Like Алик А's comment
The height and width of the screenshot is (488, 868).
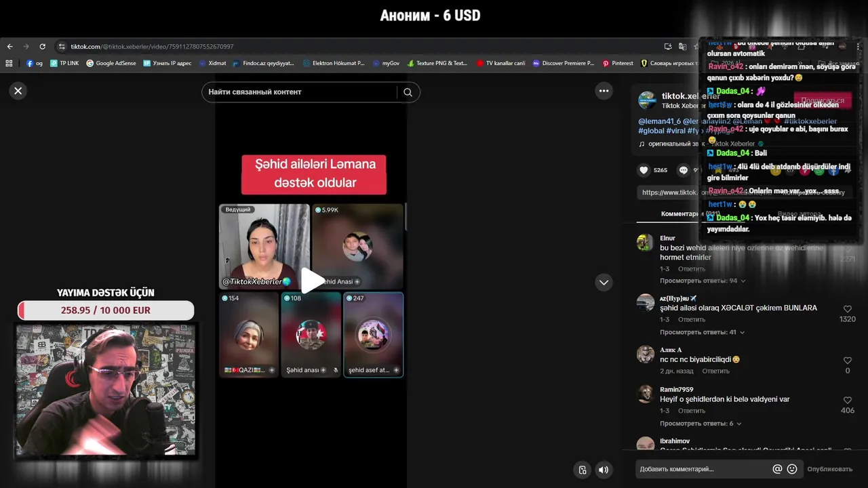coord(847,361)
